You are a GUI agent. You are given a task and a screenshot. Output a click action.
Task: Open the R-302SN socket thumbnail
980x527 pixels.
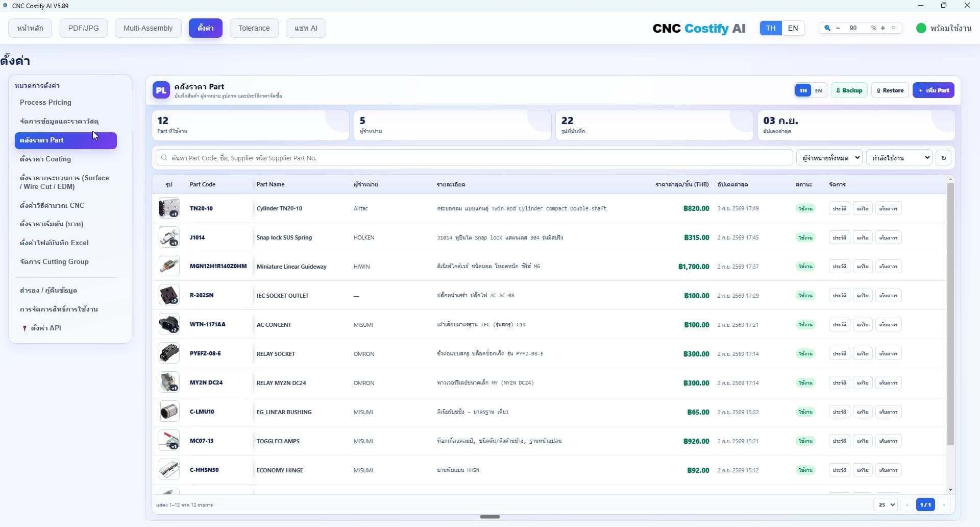click(169, 295)
